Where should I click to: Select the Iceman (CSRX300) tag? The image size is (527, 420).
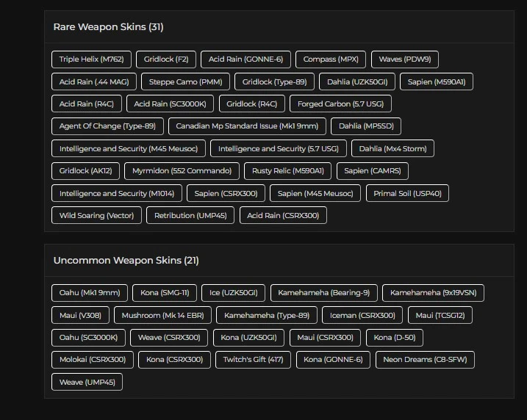click(362, 315)
